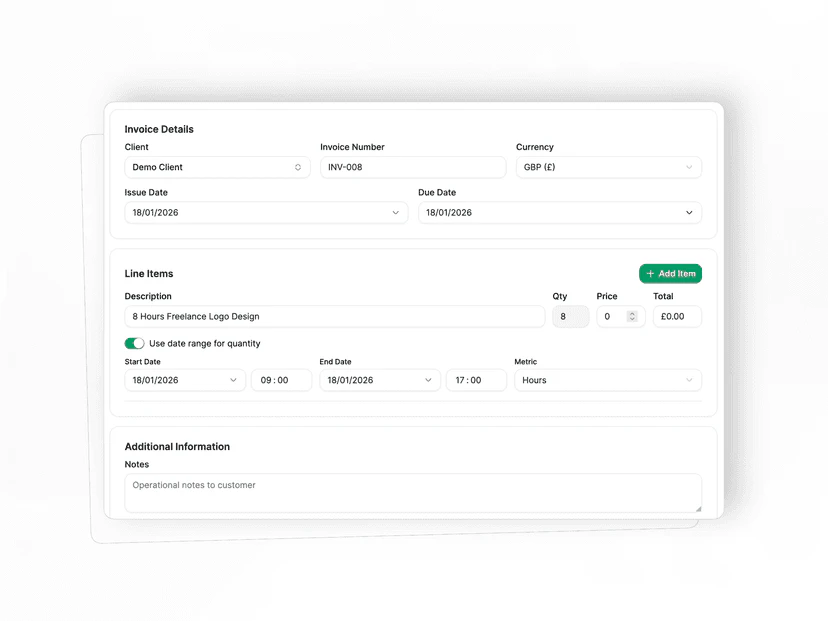Toggle 'Use date range for quantity' switch
The image size is (828, 621).
coord(135,343)
